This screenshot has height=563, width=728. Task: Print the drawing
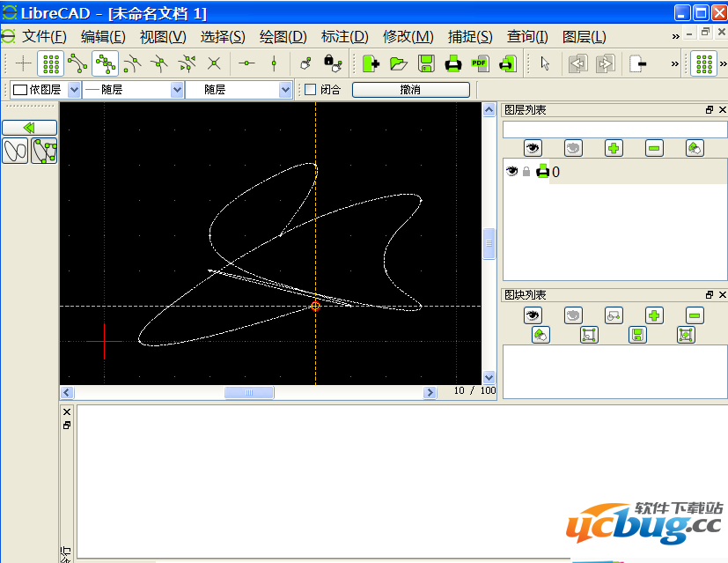(453, 63)
